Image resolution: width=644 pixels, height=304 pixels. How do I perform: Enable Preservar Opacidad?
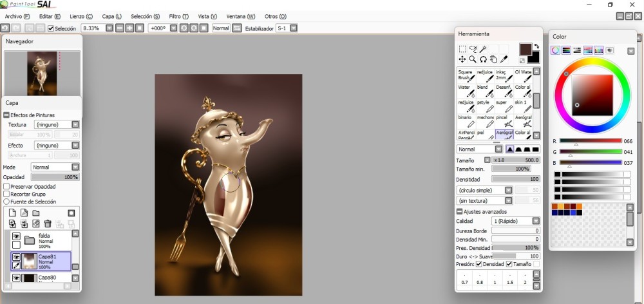6,187
